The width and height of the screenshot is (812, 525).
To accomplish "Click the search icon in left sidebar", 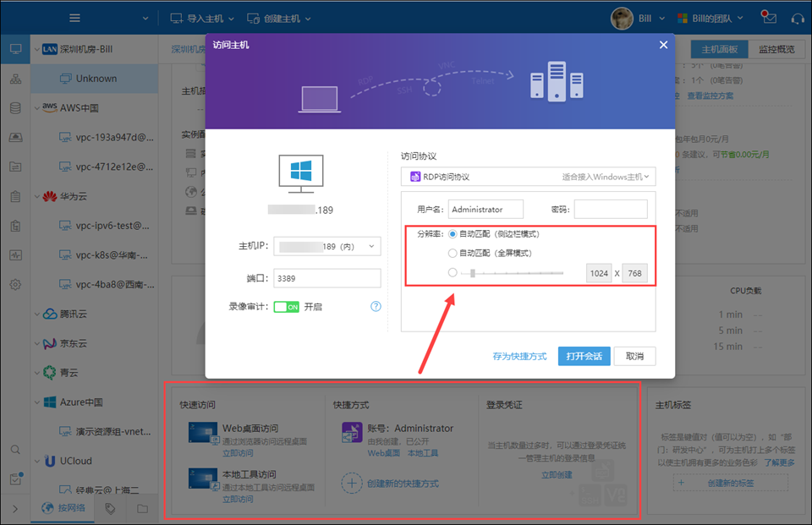I will click(15, 450).
